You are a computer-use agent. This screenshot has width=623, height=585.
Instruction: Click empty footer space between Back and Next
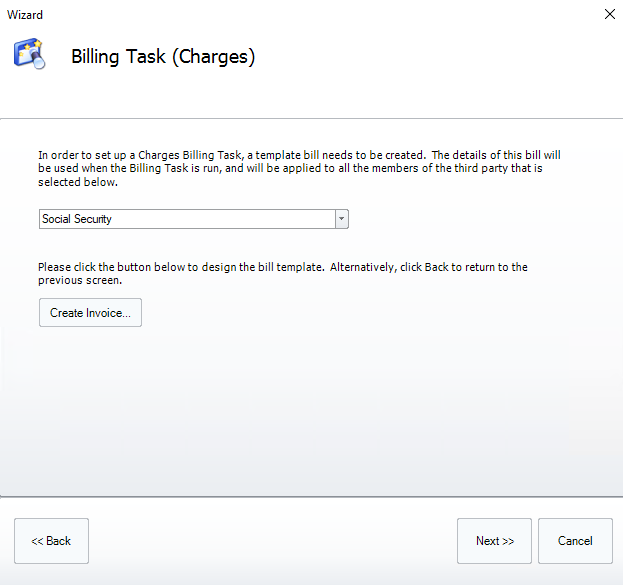click(x=270, y=541)
